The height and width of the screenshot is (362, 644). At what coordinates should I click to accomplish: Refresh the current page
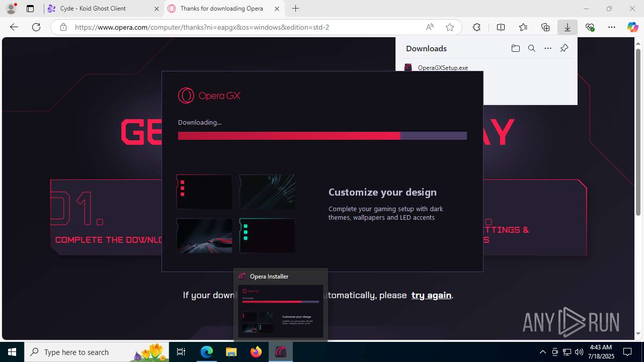pyautogui.click(x=36, y=27)
